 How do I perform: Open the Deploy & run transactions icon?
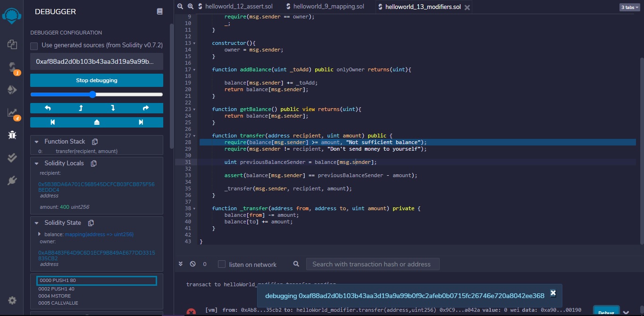pyautogui.click(x=12, y=90)
